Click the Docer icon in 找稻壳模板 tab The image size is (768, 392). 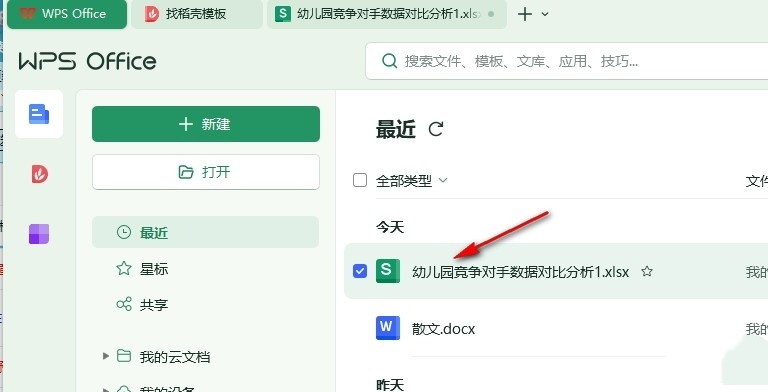(152, 14)
